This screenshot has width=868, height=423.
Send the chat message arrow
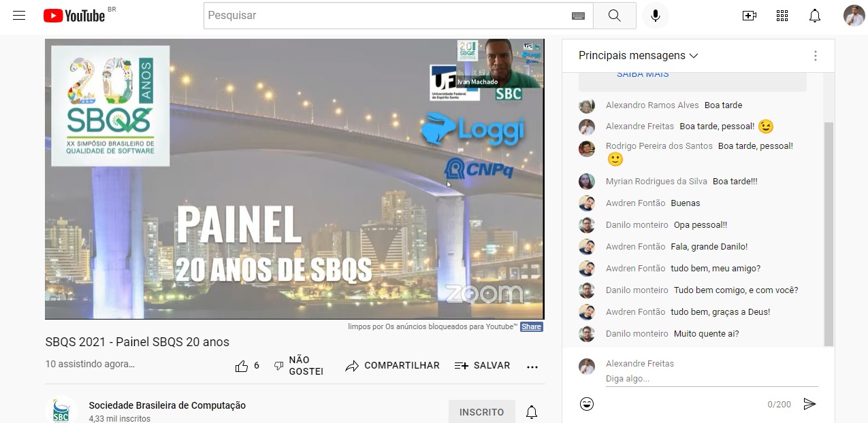click(x=809, y=404)
